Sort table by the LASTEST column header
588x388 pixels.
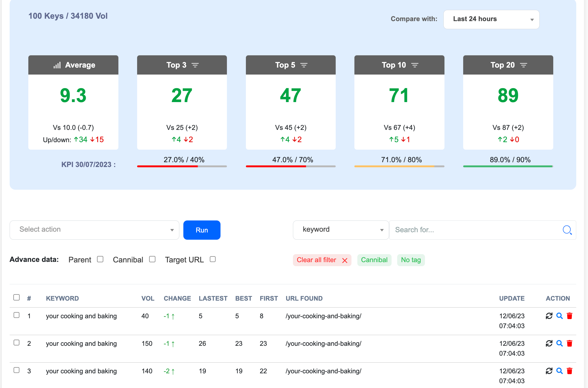(x=213, y=298)
